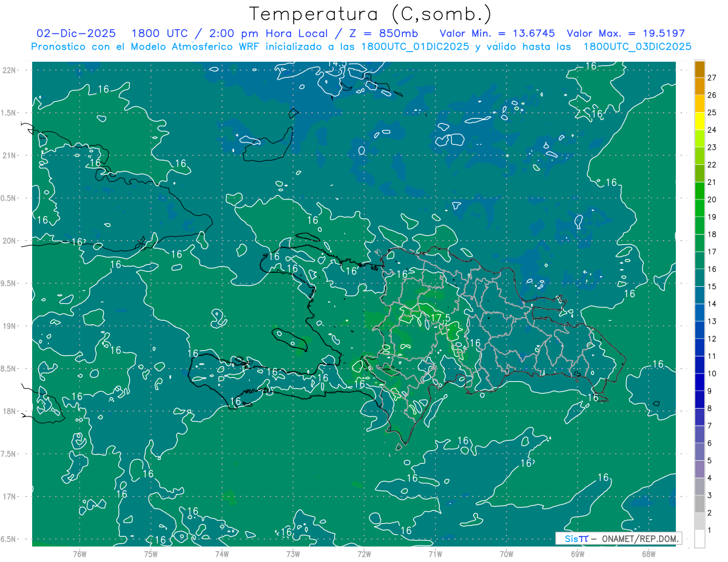Click the yellow legend swatch between 24 and 25

coord(699,121)
